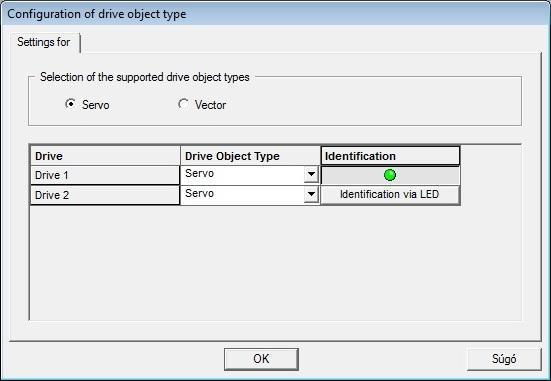Click the OK button
Screen dimensions: 551x381
261,359
